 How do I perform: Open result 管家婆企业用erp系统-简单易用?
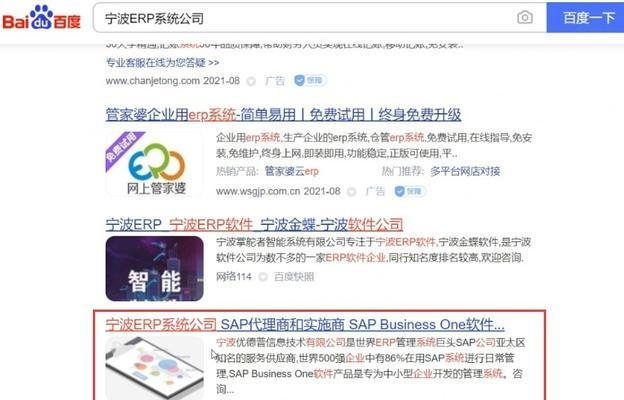tap(283, 115)
